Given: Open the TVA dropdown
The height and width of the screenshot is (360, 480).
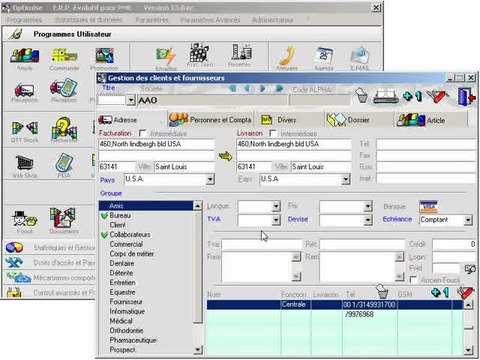Looking at the screenshot, I should (x=276, y=219).
